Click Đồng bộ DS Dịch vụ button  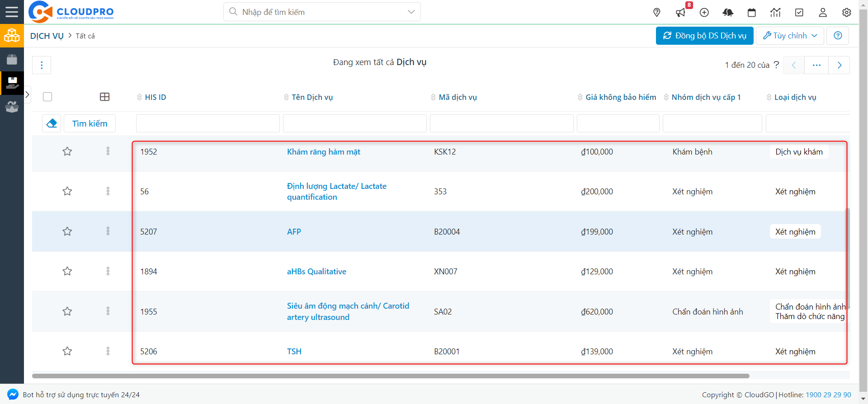tap(704, 36)
